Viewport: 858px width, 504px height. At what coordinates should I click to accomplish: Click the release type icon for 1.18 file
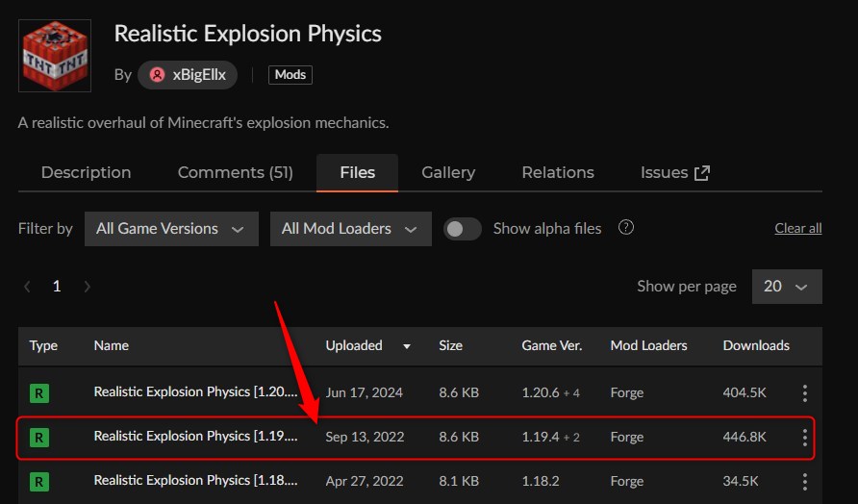[x=39, y=480]
